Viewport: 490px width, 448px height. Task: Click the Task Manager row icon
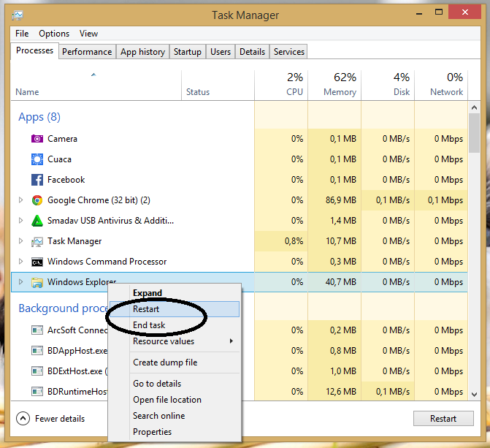point(37,241)
